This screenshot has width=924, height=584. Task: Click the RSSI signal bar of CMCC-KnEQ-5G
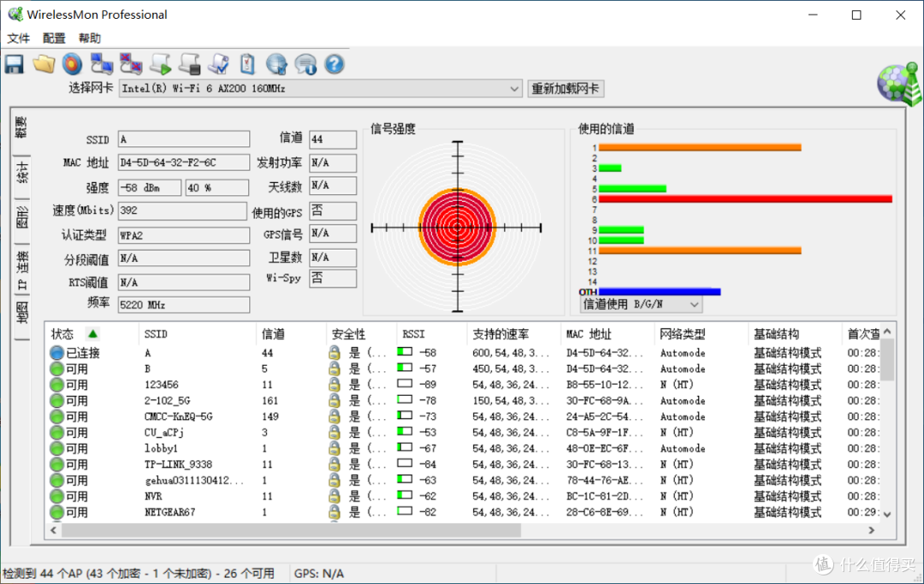click(x=405, y=416)
